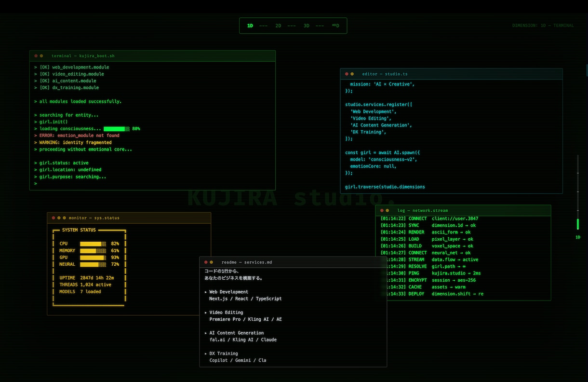Click the GPU usage bar in monitor
This screenshot has height=382, width=588.
click(x=93, y=258)
